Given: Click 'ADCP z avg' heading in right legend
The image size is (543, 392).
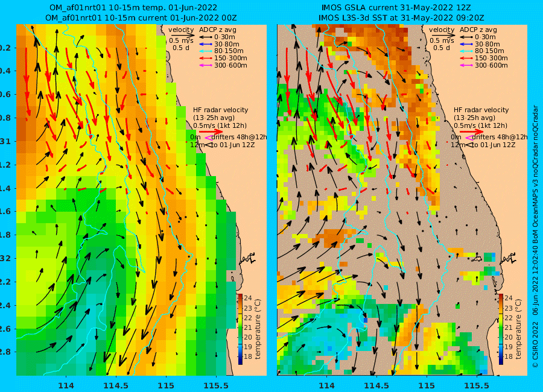Looking at the screenshot, I should point(478,30).
